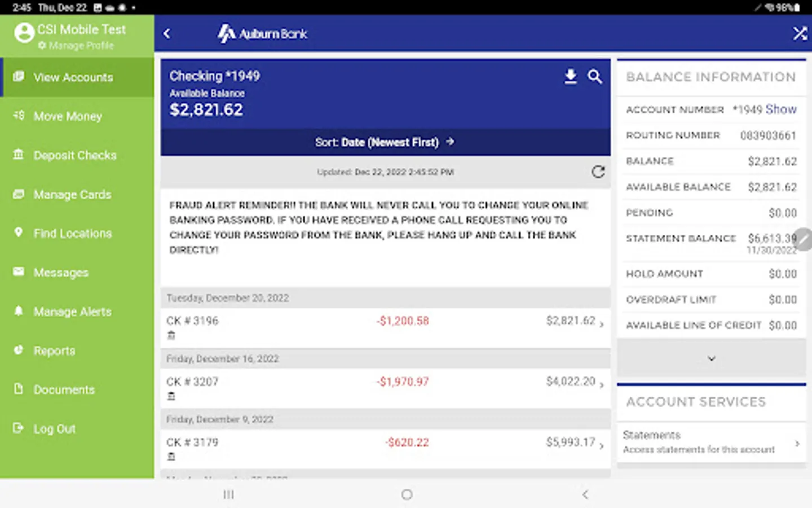Image resolution: width=812 pixels, height=508 pixels.
Task: Open the Manage Profile link
Action: 76,46
